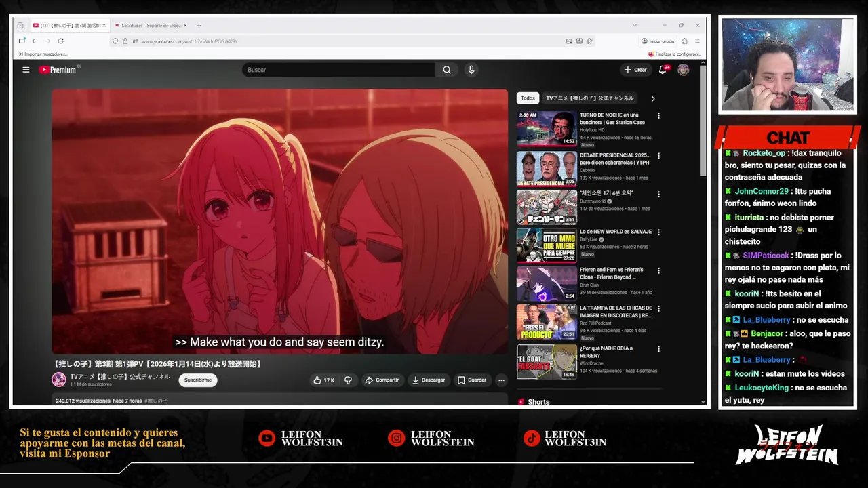
Task: Click the Descargar download button
Action: tap(428, 380)
